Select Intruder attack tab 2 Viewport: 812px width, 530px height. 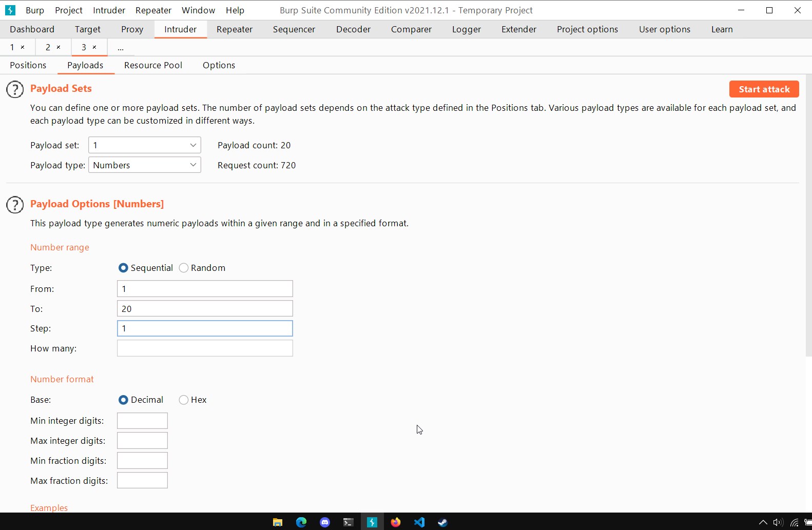[48, 47]
